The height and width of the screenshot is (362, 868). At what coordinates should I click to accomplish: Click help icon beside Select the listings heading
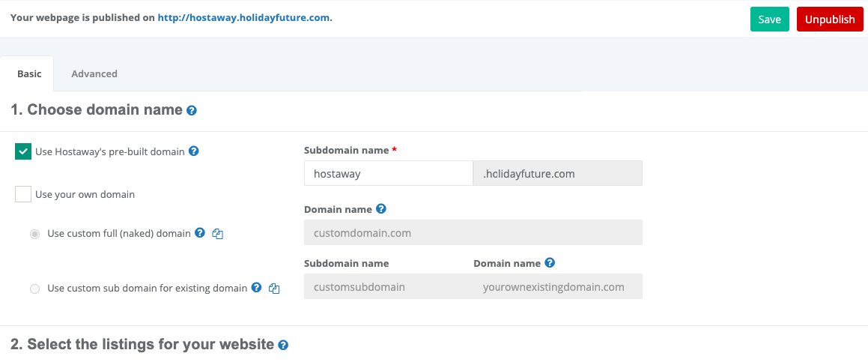(x=283, y=345)
